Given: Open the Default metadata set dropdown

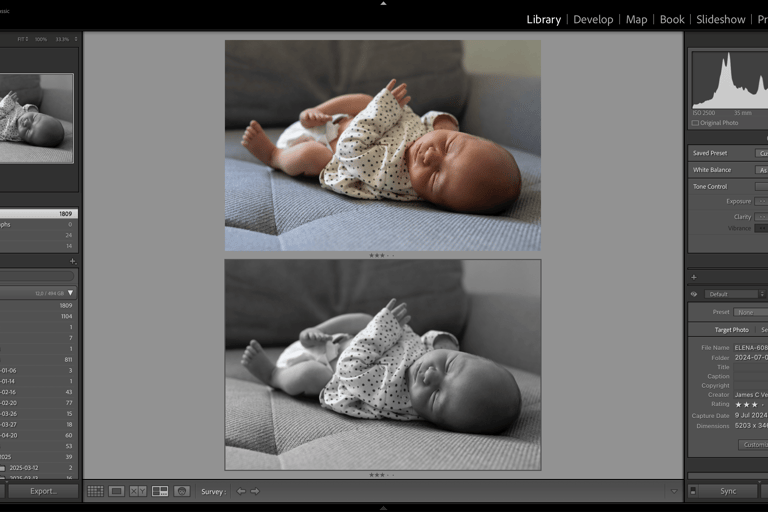Looking at the screenshot, I should click(x=735, y=294).
